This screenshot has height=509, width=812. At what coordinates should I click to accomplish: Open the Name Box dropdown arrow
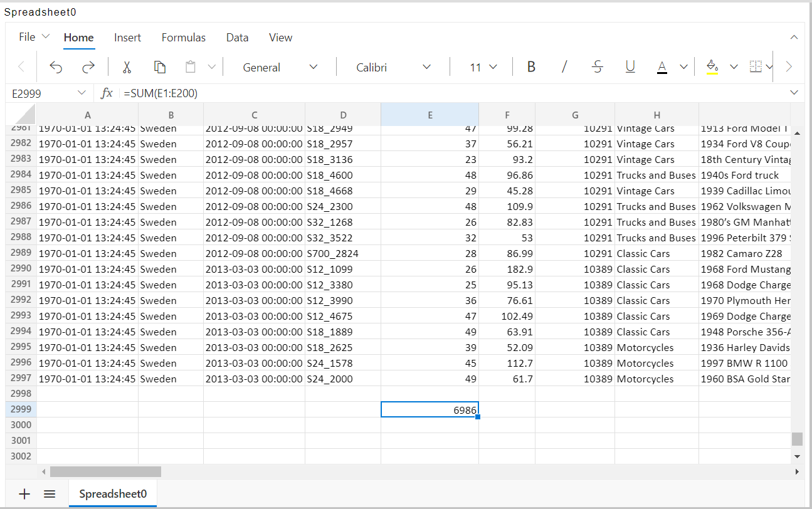click(x=82, y=93)
